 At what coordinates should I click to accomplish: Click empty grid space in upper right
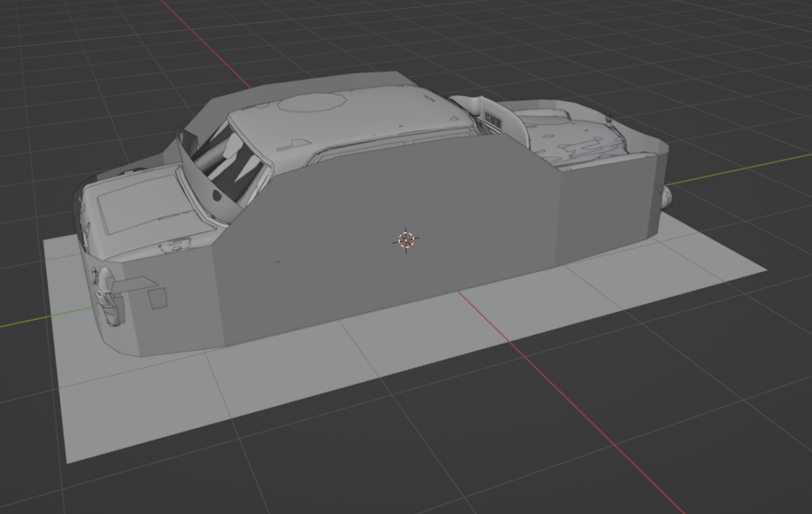click(731, 49)
